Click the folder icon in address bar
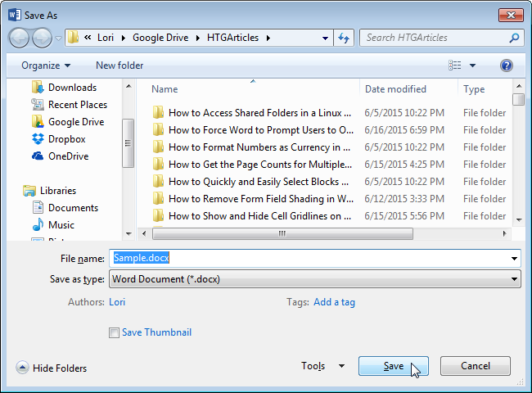The width and height of the screenshot is (532, 393). pos(73,38)
